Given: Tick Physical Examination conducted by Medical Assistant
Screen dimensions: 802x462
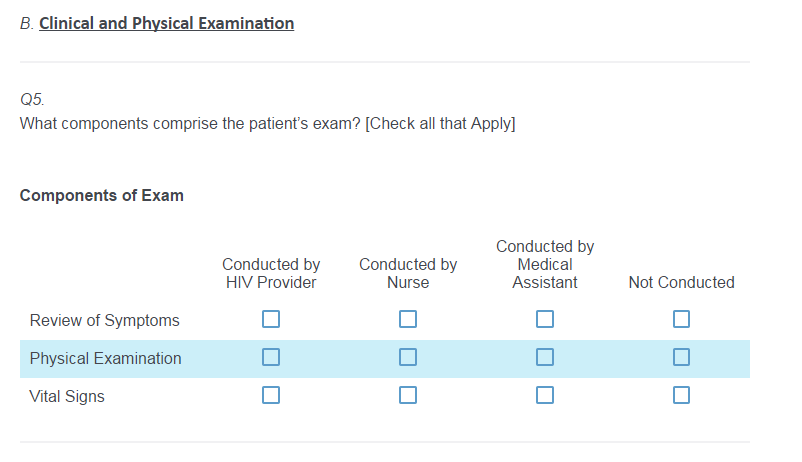Looking at the screenshot, I should (x=545, y=358).
